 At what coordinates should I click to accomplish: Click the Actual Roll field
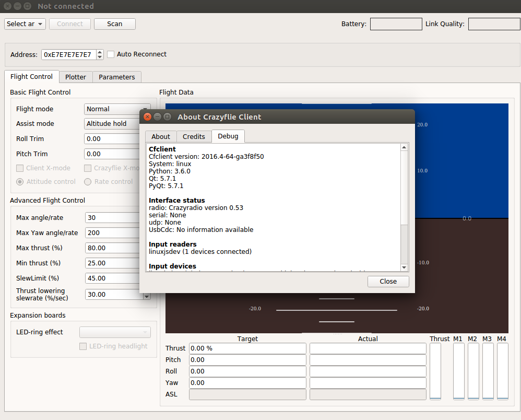(368, 371)
